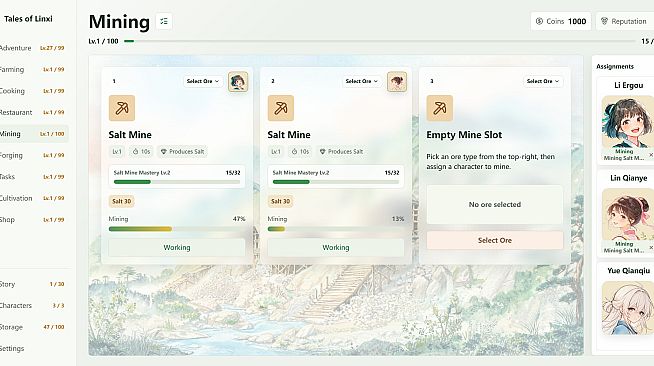Screen dimensions: 654x366
Task: Click character avatar on mine slot 1
Action: coord(238,81)
